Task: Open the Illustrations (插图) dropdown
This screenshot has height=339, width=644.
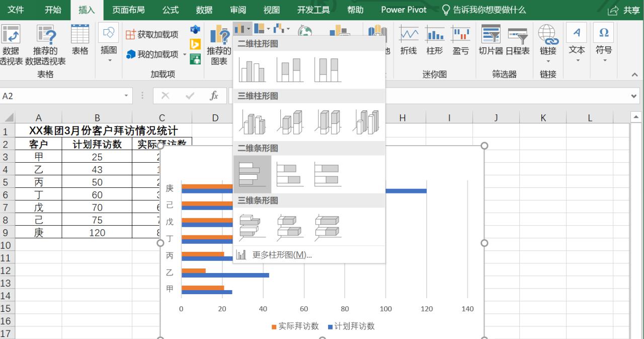Action: [109, 43]
